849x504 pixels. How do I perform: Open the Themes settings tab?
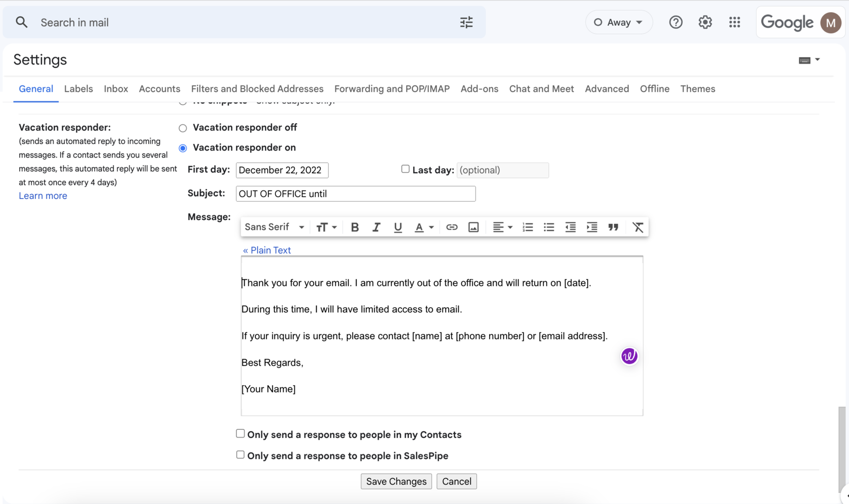[697, 89]
